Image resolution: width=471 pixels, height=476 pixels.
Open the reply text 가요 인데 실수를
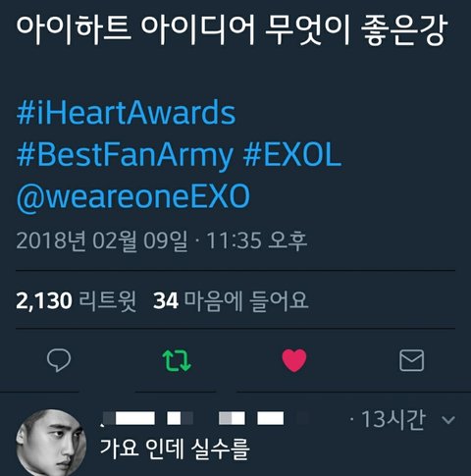coord(175,449)
